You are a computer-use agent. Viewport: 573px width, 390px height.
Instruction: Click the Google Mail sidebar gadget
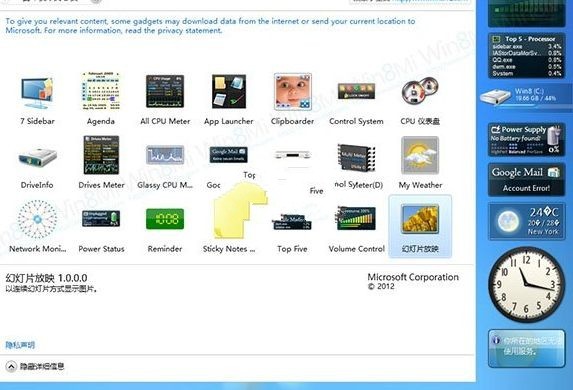coord(526,179)
